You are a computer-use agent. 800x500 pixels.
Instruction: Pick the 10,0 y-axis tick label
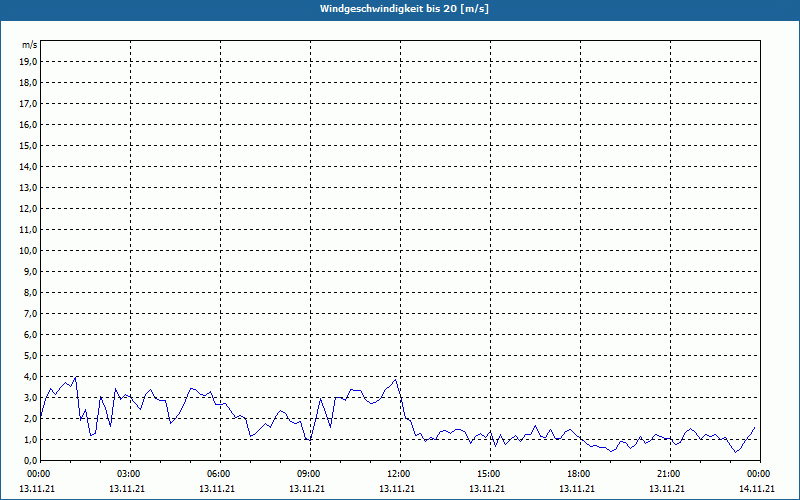point(29,250)
